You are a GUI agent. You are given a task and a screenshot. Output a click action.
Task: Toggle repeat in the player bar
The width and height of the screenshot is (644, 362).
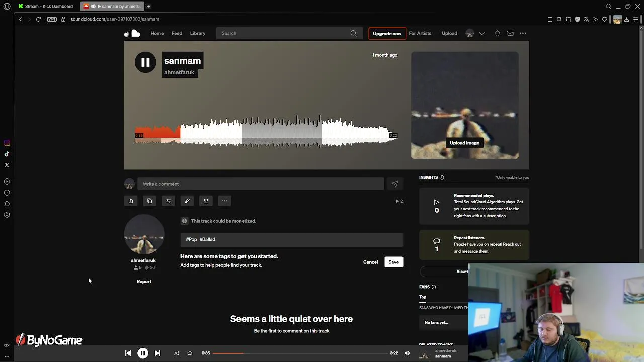(190, 353)
